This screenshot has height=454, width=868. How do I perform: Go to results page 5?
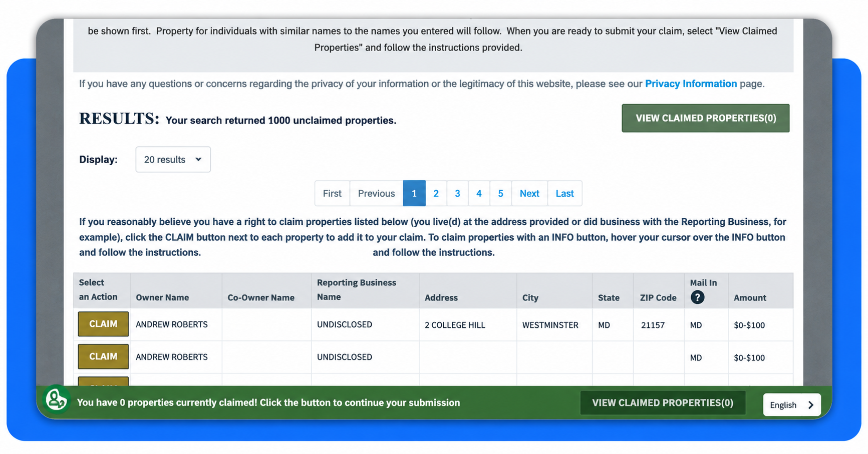click(x=500, y=194)
